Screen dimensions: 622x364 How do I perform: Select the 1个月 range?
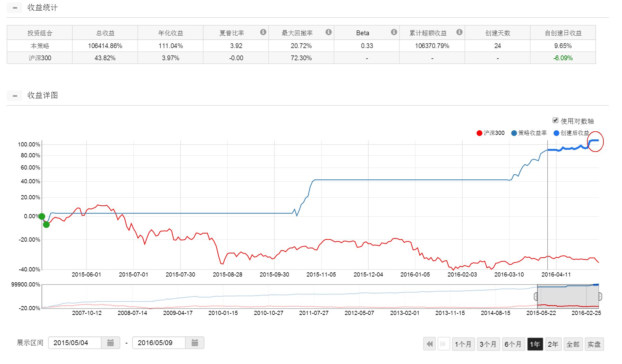(x=463, y=344)
